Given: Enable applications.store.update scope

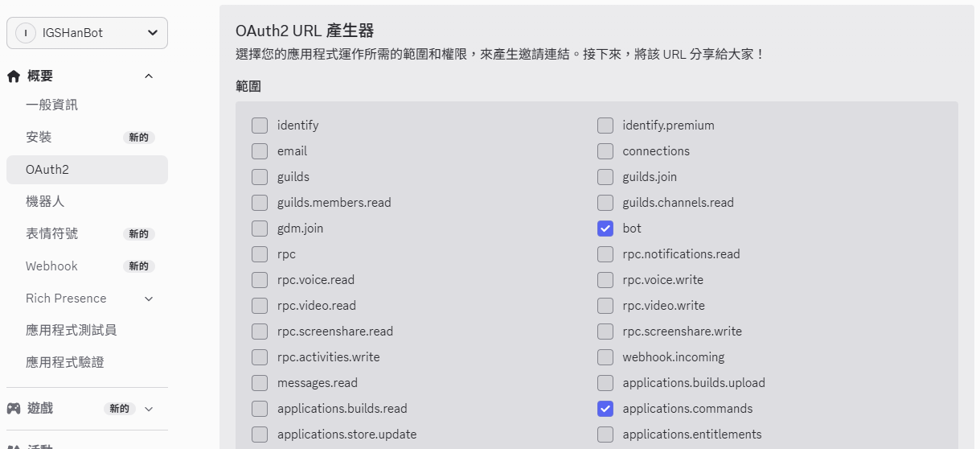Looking at the screenshot, I should pos(260,435).
